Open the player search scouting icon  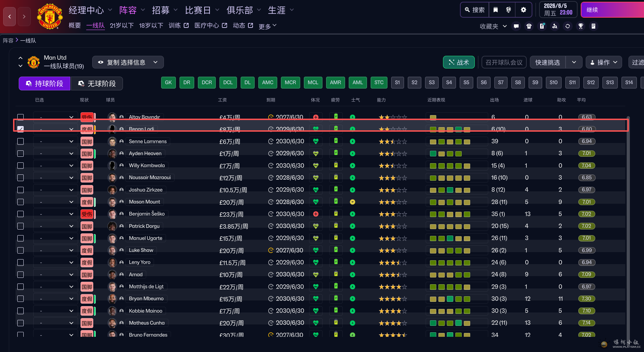(x=555, y=26)
